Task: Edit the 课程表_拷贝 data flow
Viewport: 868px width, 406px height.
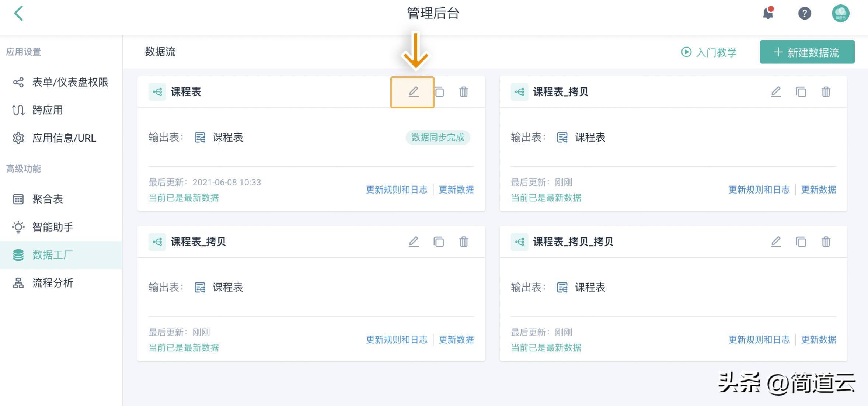Action: (776, 92)
